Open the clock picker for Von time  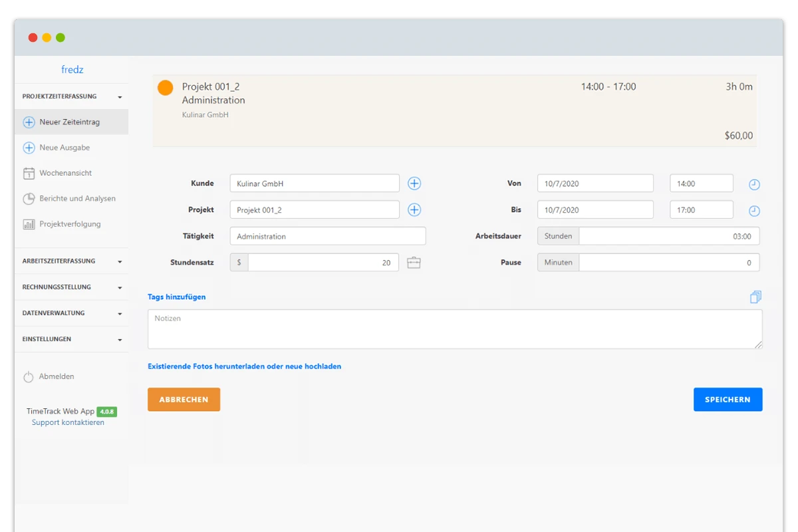click(x=754, y=185)
